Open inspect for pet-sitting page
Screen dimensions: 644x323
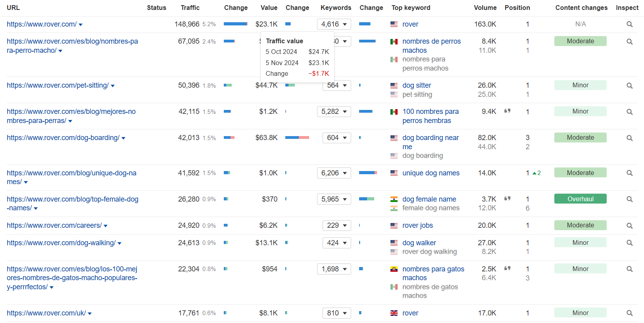[629, 85]
